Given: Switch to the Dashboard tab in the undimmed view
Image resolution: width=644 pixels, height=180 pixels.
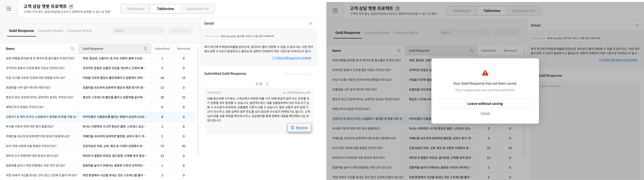Looking at the screenshot, I should (x=136, y=9).
